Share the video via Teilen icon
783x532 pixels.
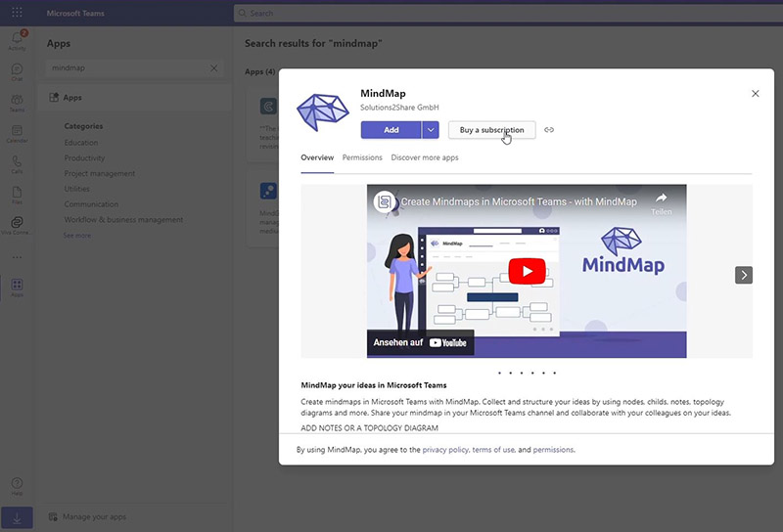point(662,203)
